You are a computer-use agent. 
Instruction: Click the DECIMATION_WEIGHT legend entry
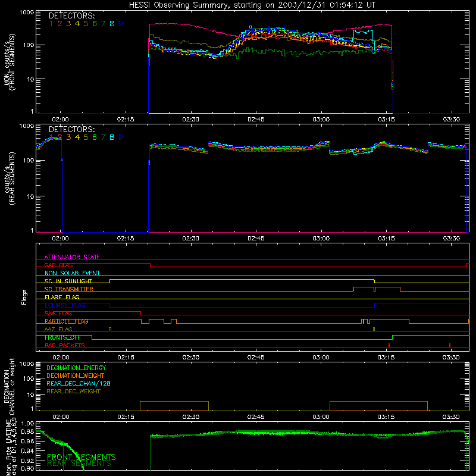(x=76, y=376)
